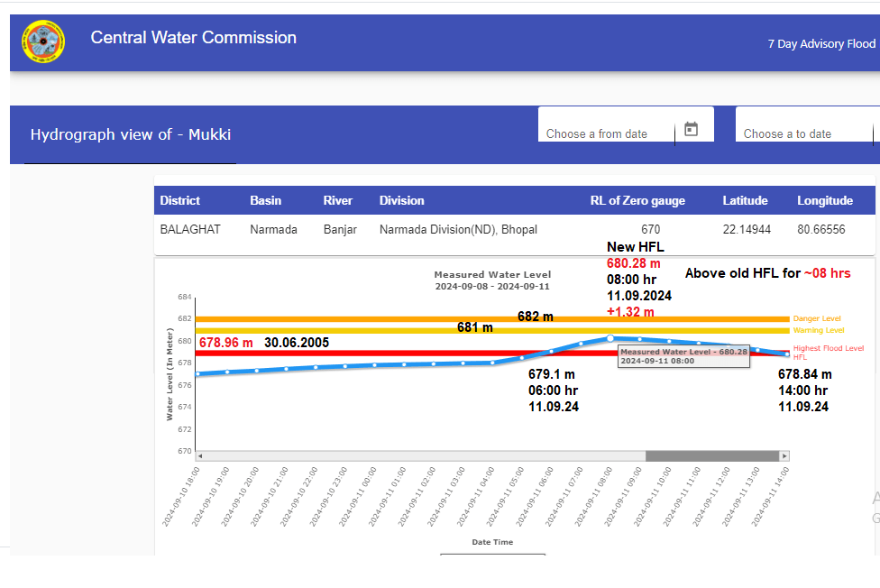This screenshot has height=588, width=880.
Task: Click the chart scrollbar right arrow
Action: click(x=785, y=456)
